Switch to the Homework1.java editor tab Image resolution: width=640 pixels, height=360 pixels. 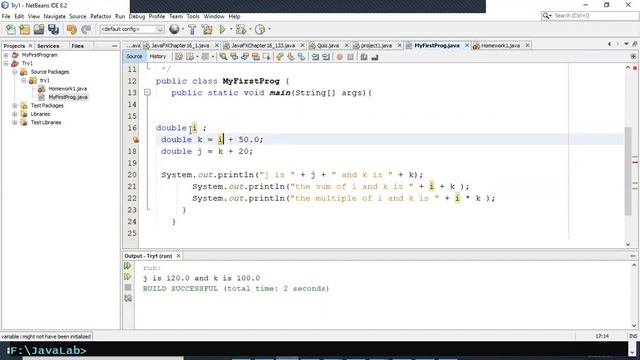coord(500,45)
